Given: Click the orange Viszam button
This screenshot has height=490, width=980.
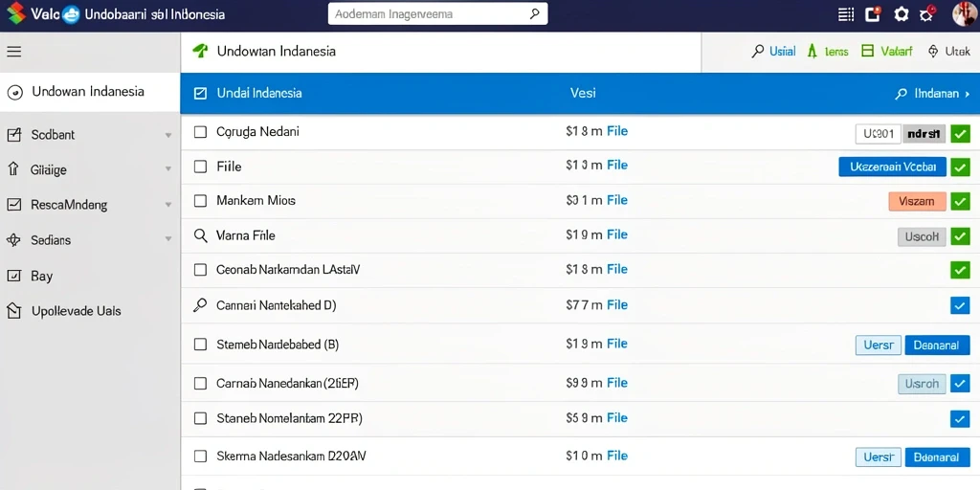Looking at the screenshot, I should click(917, 201).
